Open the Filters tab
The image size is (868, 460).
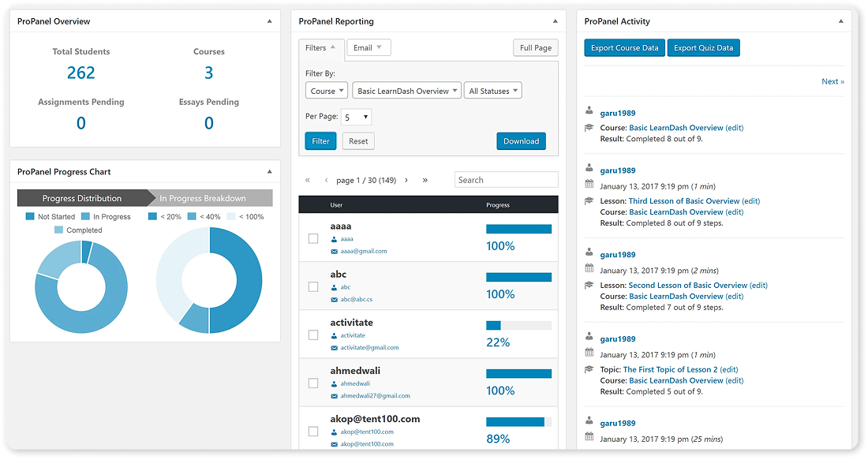pyautogui.click(x=321, y=47)
